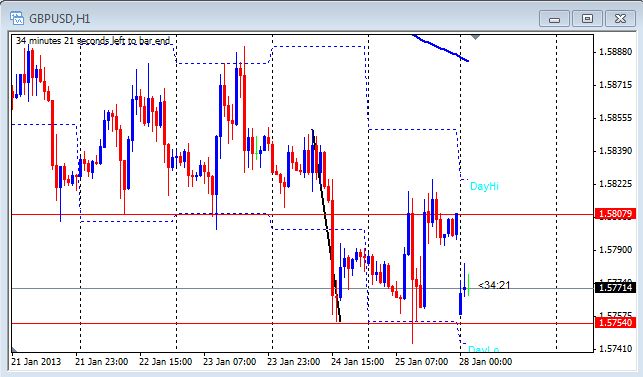
Task: Click the 24 Jan 15:00 time label
Action: 358,362
